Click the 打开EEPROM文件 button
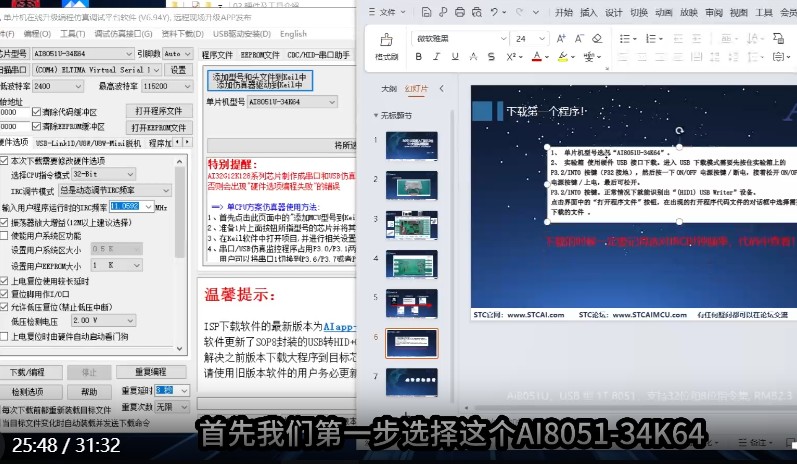Viewport: 797px width, 464px height. 159,127
